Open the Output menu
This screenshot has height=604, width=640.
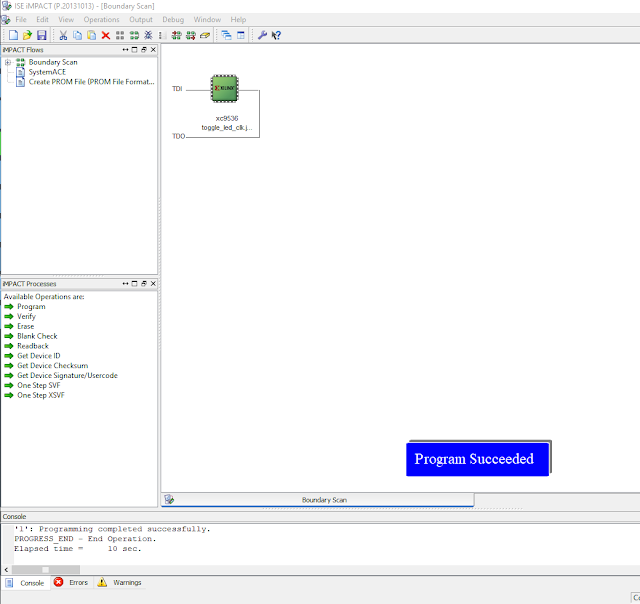click(141, 19)
